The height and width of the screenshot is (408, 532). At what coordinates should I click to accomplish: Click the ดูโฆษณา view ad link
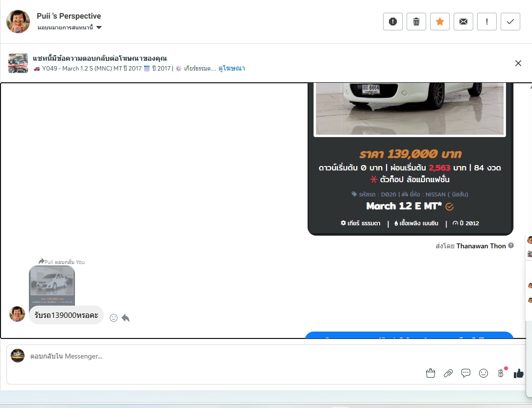point(231,69)
